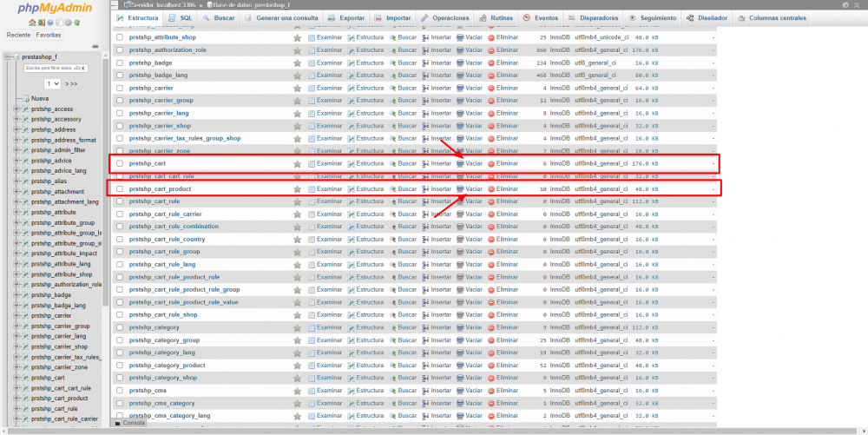Expand prstshp_cart_product in the tree
The image size is (868, 435).
[x=16, y=398]
